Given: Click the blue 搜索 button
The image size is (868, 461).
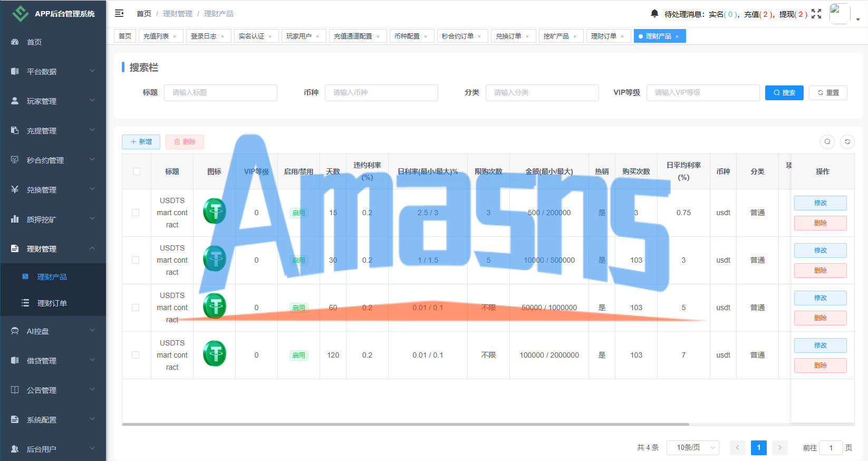Looking at the screenshot, I should pos(784,93).
